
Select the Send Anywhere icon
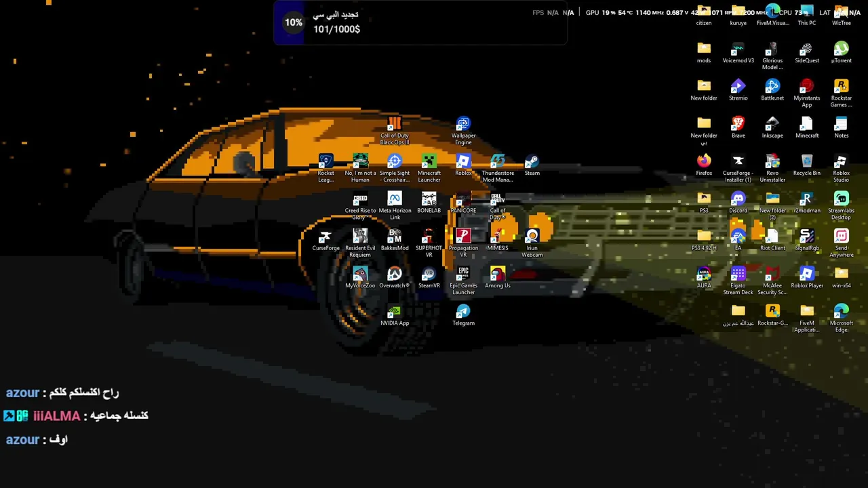(x=841, y=243)
